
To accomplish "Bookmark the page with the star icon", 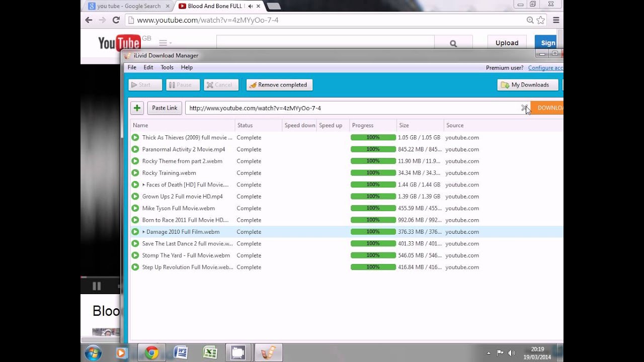I will [541, 20].
